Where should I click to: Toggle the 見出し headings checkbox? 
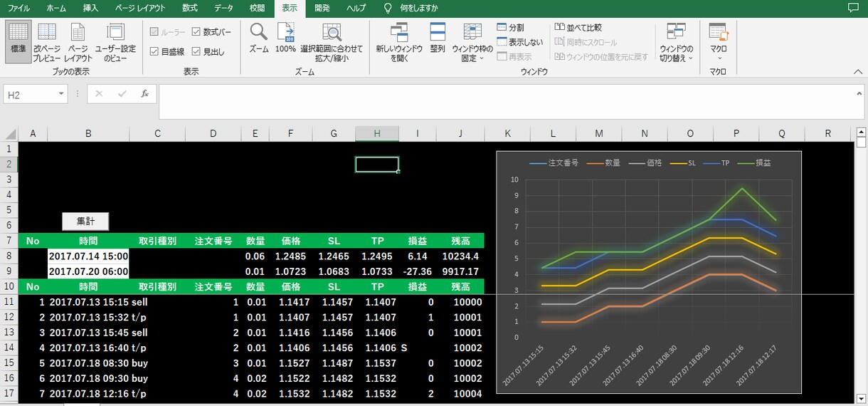click(x=208, y=51)
